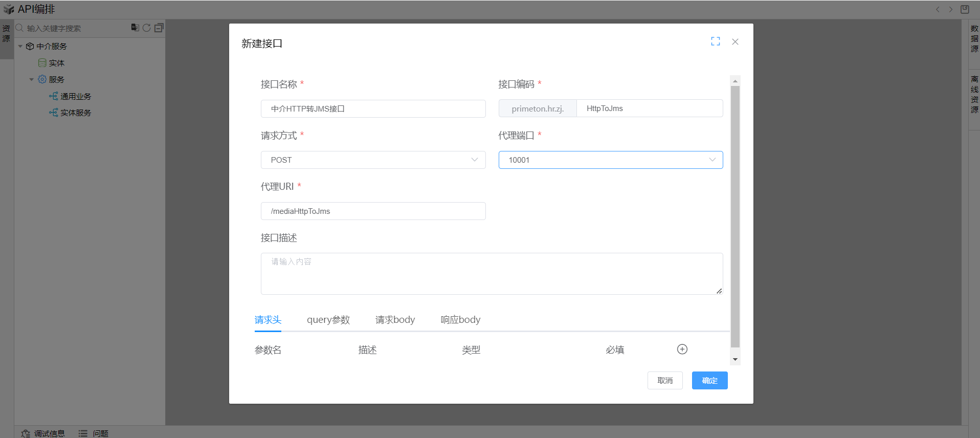Switch to the 请求body tab
The image size is (980, 438).
[x=395, y=320]
